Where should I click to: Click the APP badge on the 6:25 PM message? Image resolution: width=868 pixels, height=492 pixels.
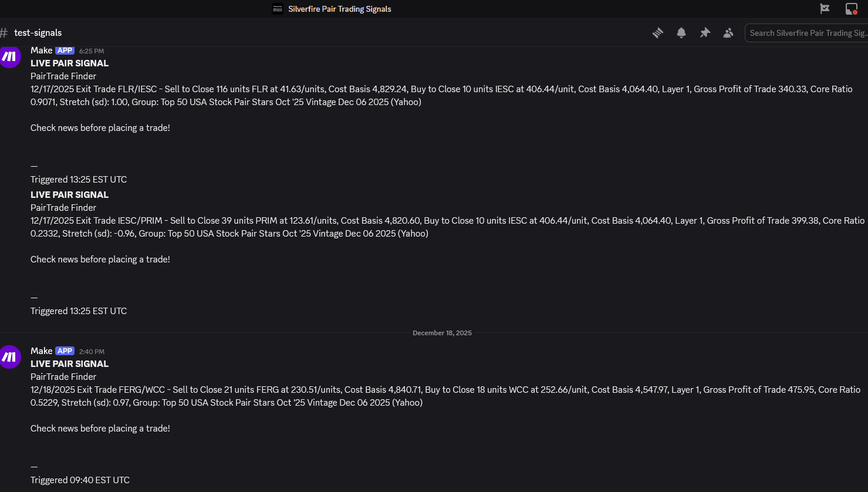[65, 50]
